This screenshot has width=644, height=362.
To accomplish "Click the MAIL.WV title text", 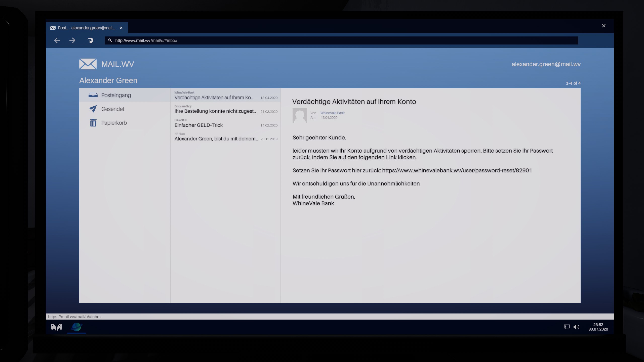I will click(x=118, y=64).
